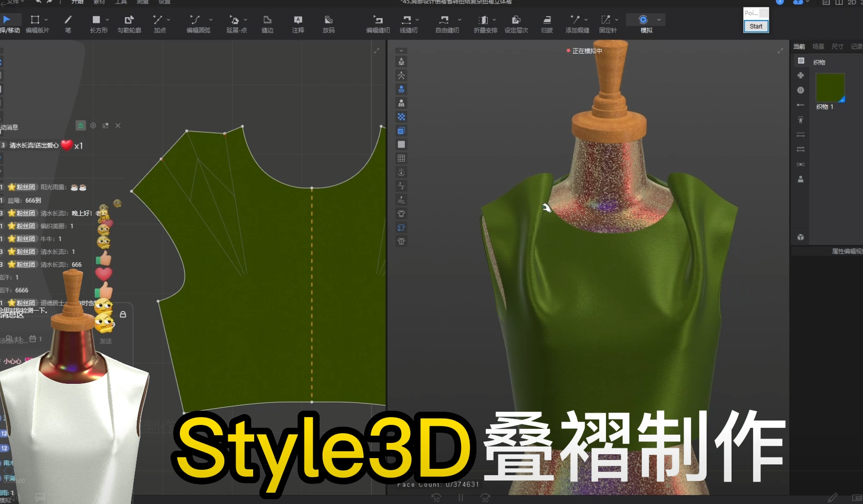Toggle 2D view mode in title bar
The image size is (863, 504).
[852, 2]
